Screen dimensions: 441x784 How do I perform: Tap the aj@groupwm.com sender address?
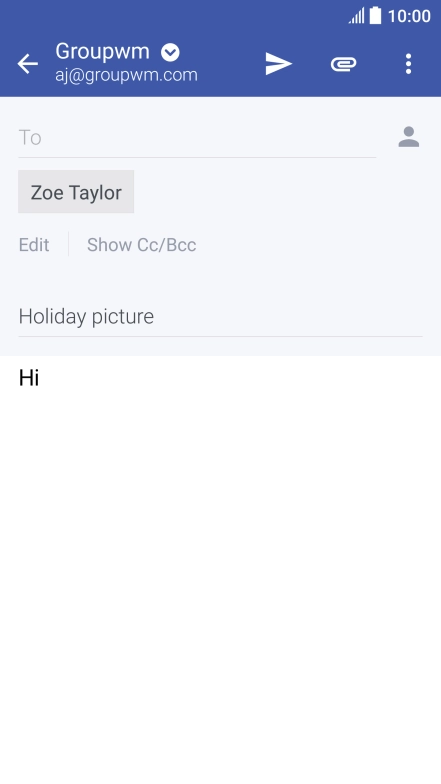126,75
